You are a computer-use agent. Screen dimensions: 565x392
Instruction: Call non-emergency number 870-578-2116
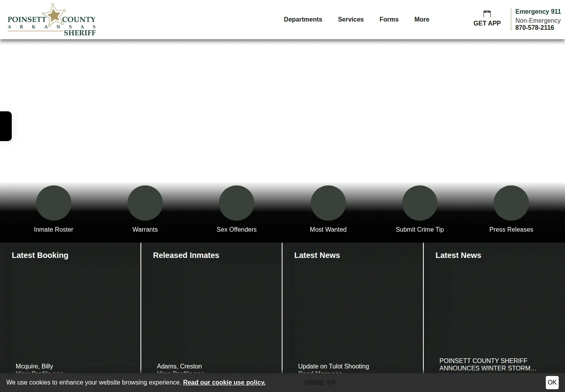(x=534, y=28)
